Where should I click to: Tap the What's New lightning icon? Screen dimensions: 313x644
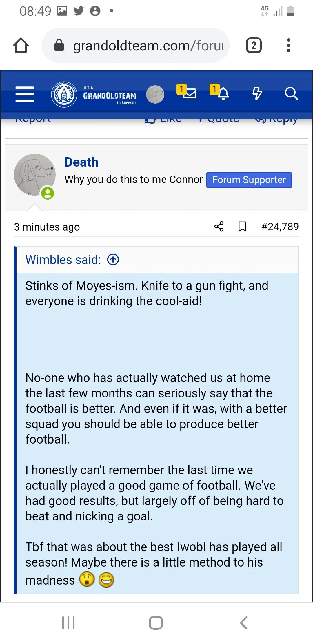click(x=257, y=94)
